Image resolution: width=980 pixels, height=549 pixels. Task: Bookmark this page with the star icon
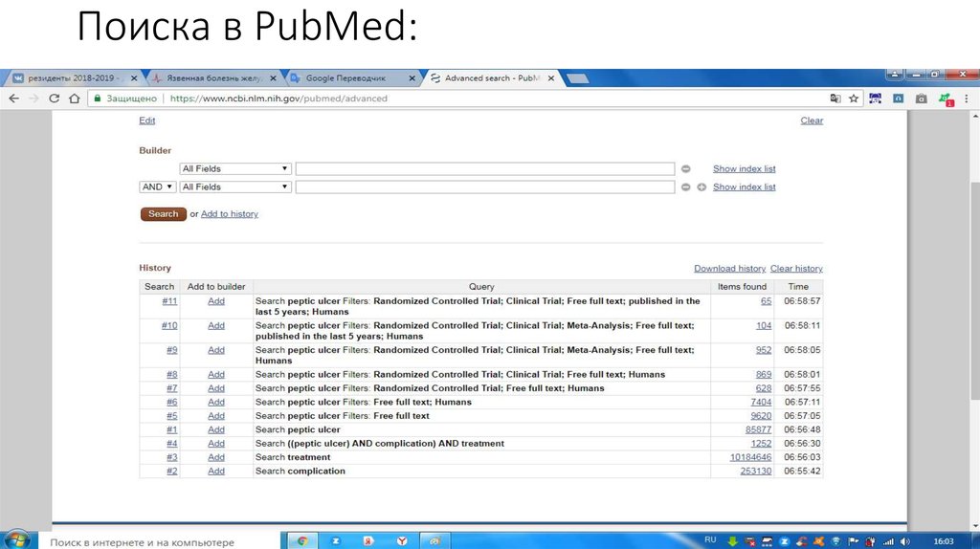tap(854, 99)
